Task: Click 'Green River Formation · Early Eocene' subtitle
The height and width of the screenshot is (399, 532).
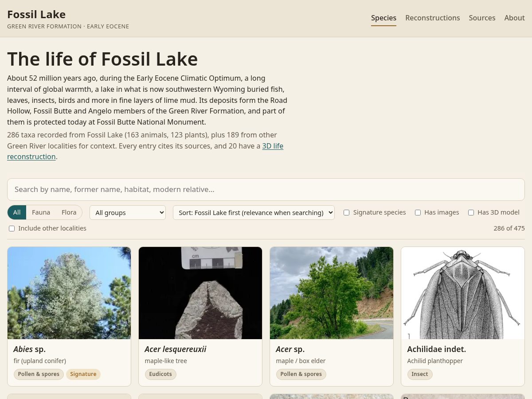Action: point(68,27)
